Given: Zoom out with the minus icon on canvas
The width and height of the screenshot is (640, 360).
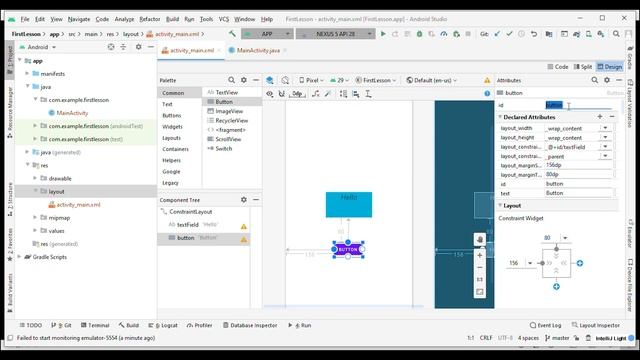Looking at the screenshot, I should point(480,267).
